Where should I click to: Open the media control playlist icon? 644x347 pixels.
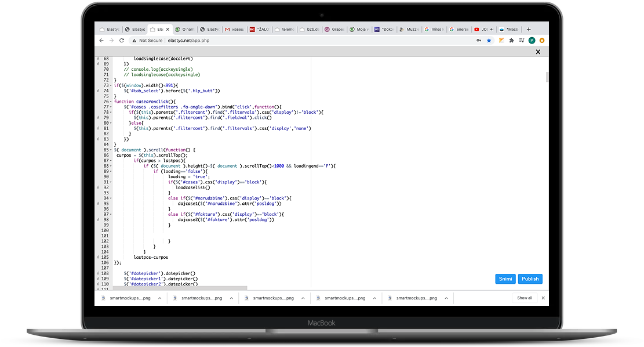point(522,40)
